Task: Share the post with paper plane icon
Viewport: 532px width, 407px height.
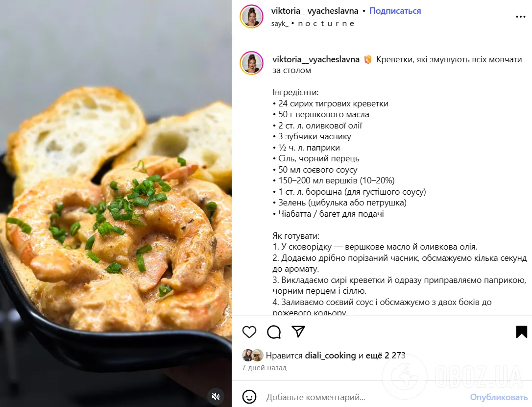Action: 298,331
